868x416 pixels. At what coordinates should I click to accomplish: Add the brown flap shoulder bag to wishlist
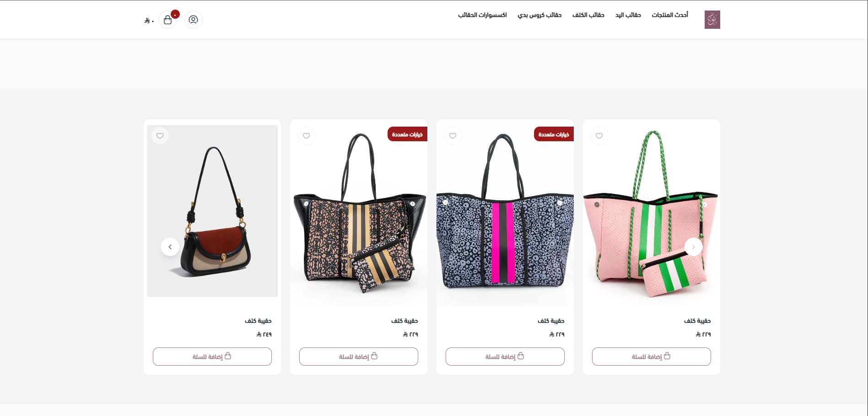pyautogui.click(x=160, y=136)
